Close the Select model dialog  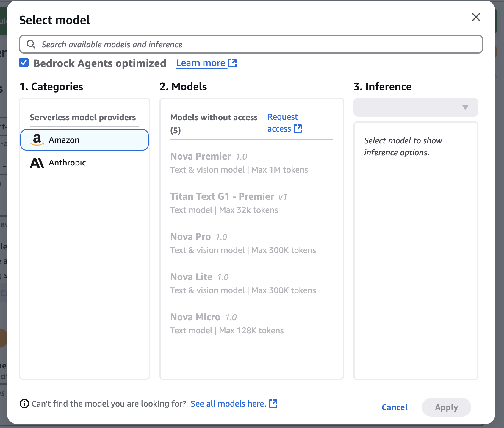pyautogui.click(x=476, y=17)
